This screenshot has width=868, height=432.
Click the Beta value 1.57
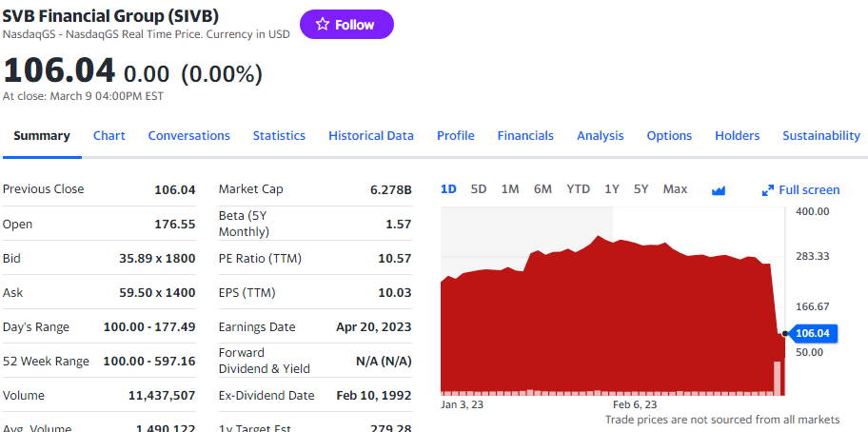(399, 224)
